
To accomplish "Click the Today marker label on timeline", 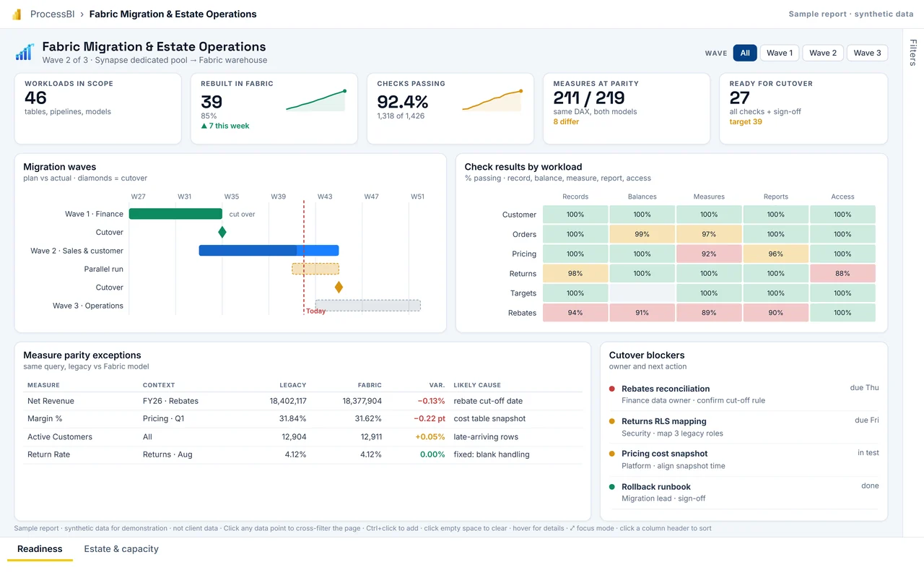I will click(x=315, y=311).
